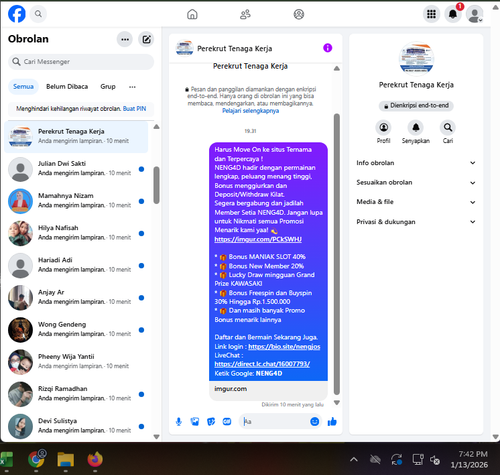Expand the Sesuaikan obrolan section

tap(416, 182)
